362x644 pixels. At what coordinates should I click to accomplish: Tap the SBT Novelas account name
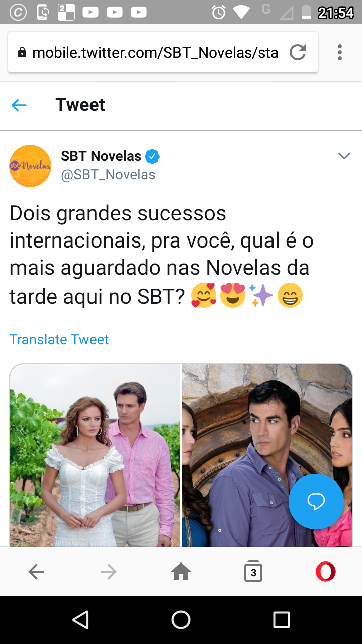[x=101, y=156]
